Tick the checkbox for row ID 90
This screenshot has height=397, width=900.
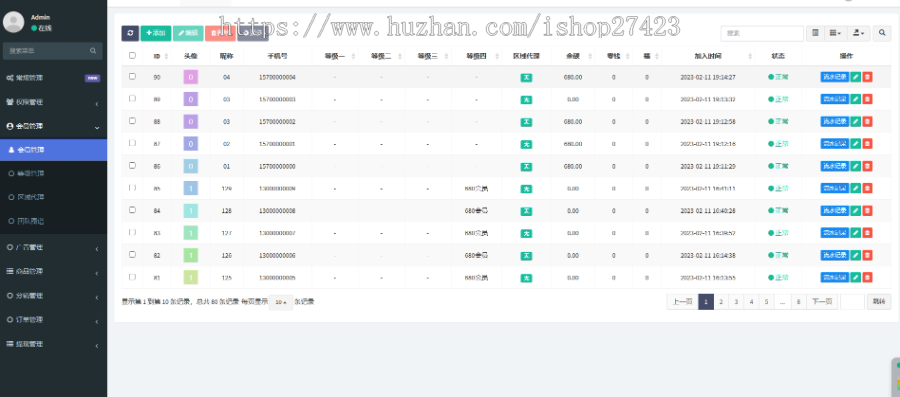point(133,76)
